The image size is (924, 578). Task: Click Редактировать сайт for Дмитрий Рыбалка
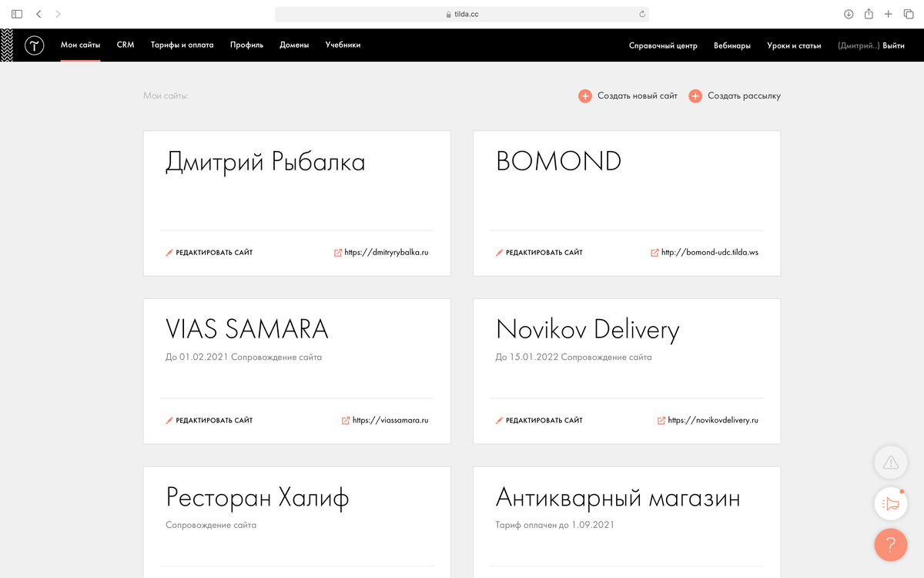click(x=214, y=253)
